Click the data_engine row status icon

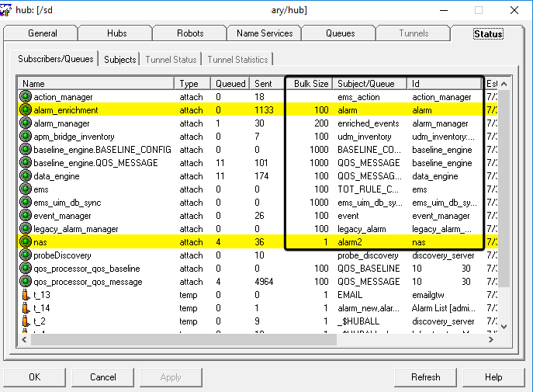26,176
